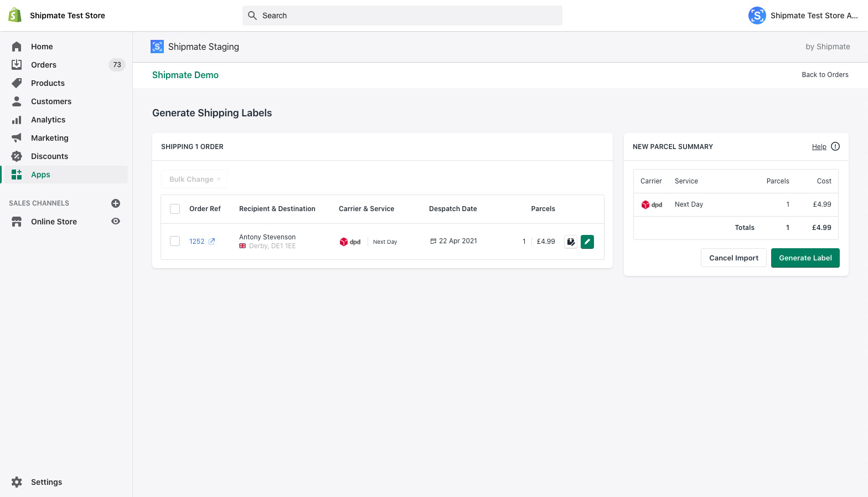Open order 1252 external link icon
868x497 pixels.
pos(211,242)
